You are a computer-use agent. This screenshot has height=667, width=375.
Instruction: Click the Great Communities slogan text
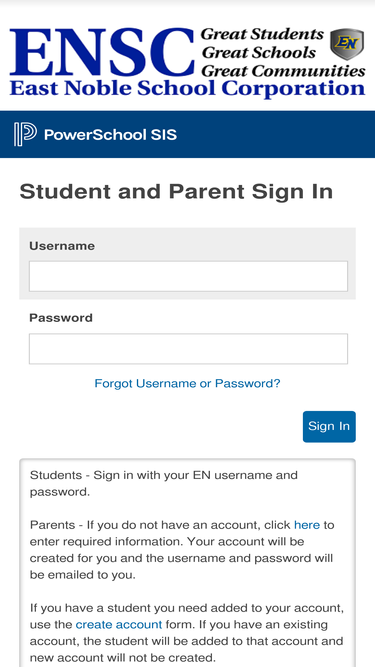[283, 70]
